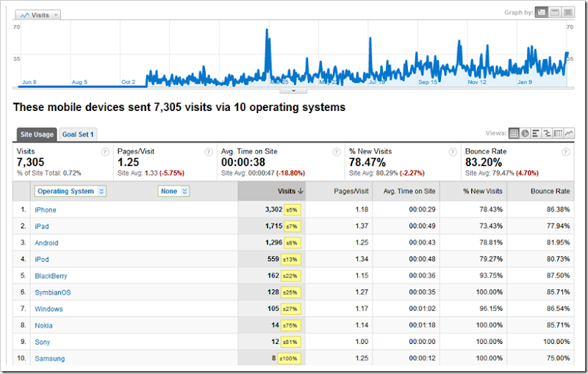Click the Visits metric help icon
Screen dimensions: 588x374
point(104,152)
